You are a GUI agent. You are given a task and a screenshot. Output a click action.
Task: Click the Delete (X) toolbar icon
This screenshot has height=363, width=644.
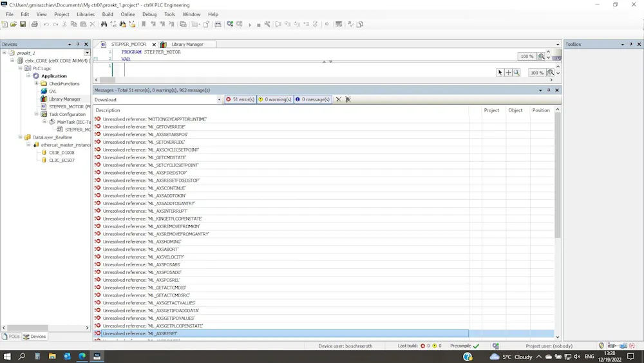tap(92, 25)
